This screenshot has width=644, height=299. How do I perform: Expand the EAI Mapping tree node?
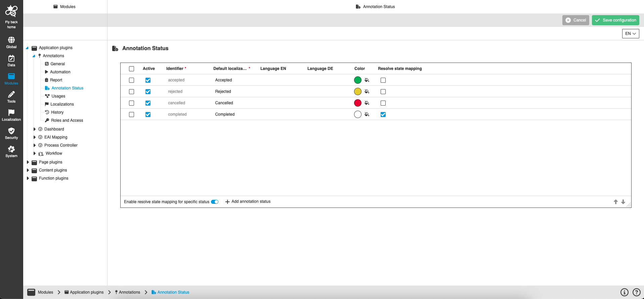click(35, 137)
